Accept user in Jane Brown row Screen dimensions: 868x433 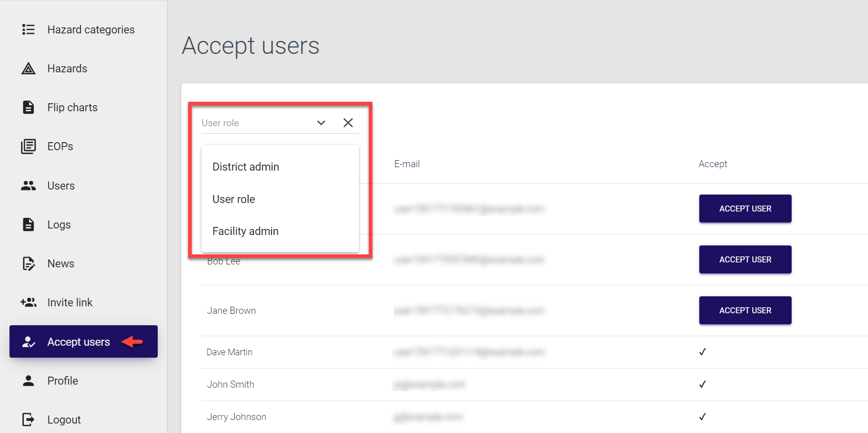[745, 310]
